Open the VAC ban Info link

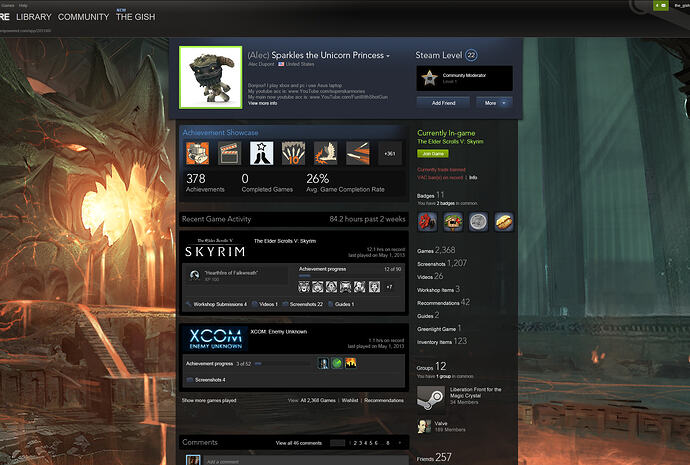[x=473, y=177]
